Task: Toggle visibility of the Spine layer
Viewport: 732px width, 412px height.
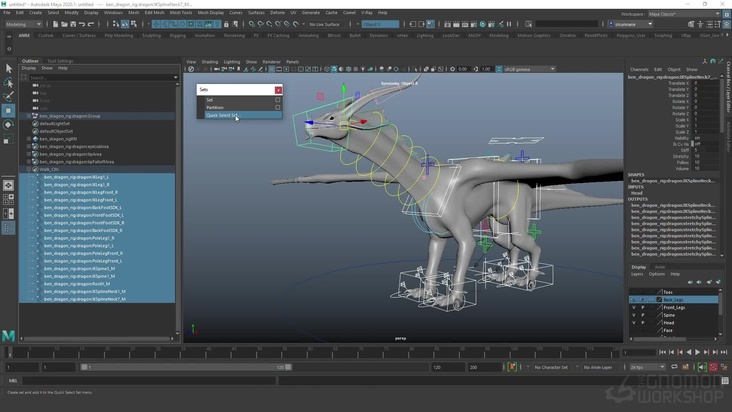Action: pyautogui.click(x=633, y=315)
